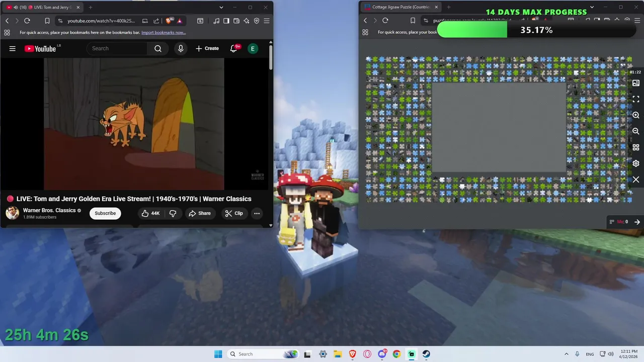Open tab search in the YouTube window
The height and width of the screenshot is (362, 644).
tap(221, 8)
